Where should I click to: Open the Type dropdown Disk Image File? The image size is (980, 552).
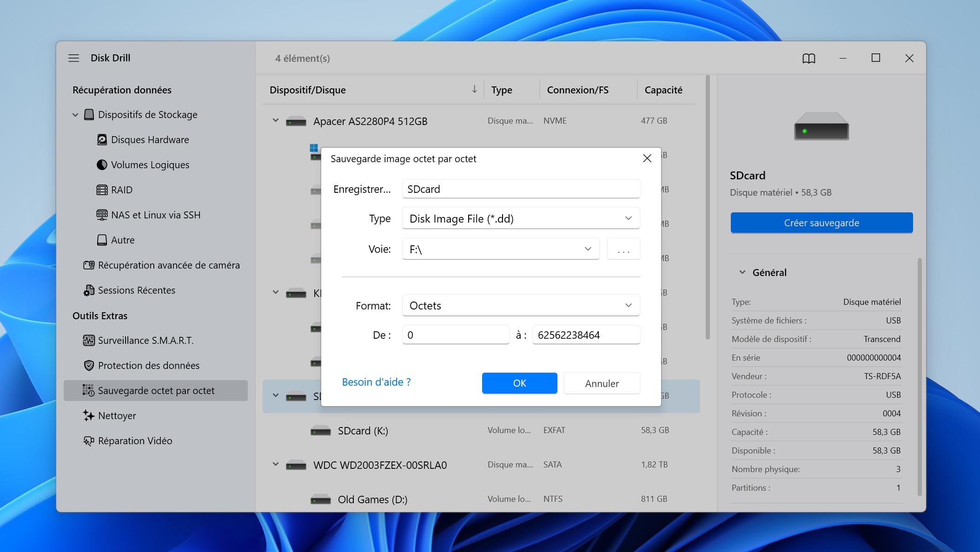(x=521, y=218)
